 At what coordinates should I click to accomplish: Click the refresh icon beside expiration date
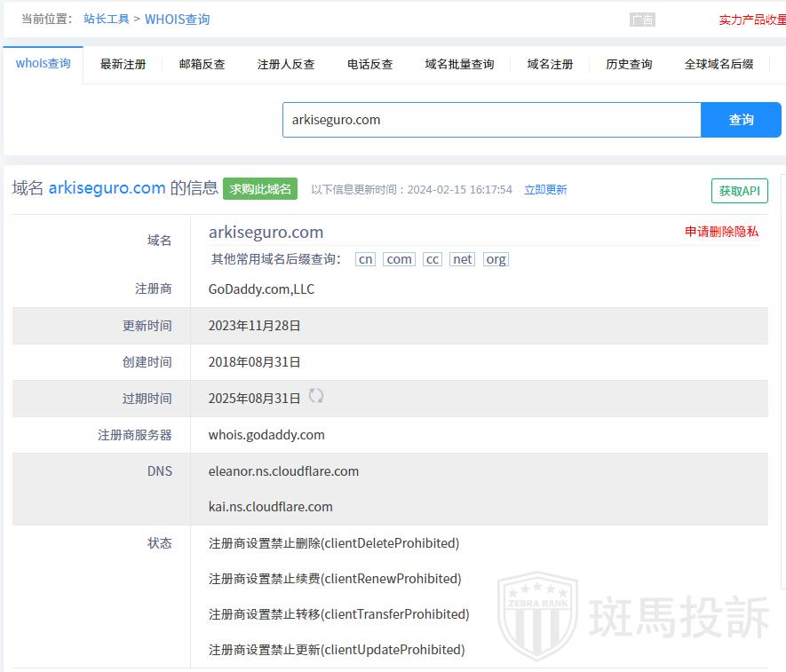pyautogui.click(x=316, y=397)
